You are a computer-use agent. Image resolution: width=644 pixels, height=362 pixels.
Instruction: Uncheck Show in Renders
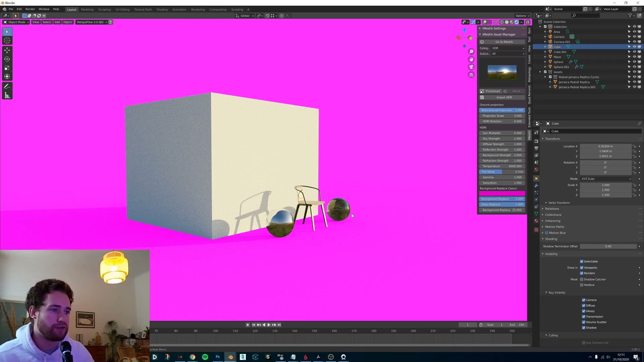582,273
